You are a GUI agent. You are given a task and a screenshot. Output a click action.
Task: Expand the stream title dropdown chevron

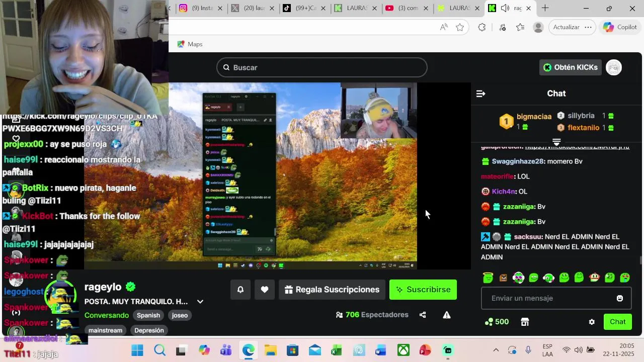point(200,302)
